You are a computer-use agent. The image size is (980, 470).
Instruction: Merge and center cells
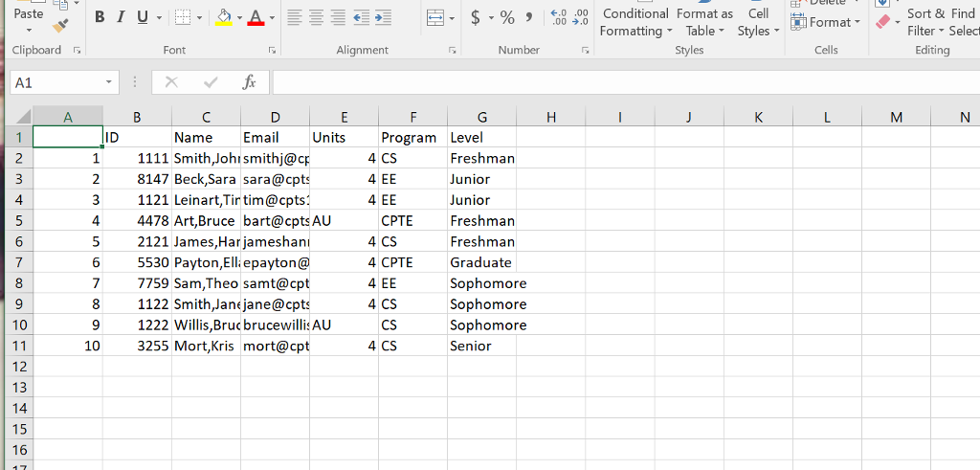(435, 18)
